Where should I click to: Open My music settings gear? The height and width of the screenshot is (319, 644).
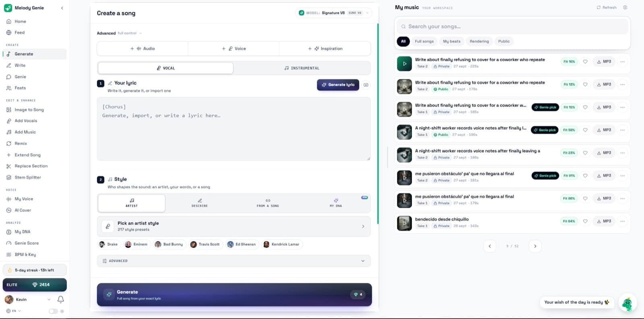(x=625, y=7)
